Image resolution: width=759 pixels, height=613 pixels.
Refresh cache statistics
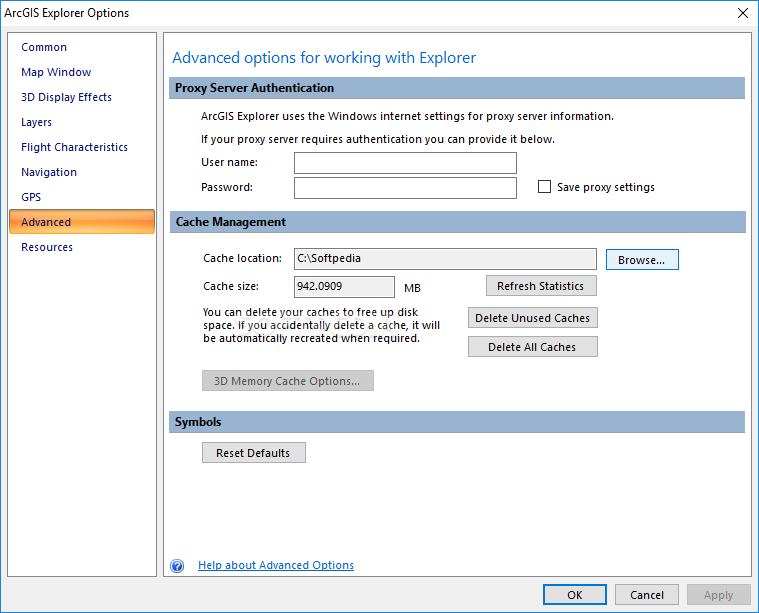pyautogui.click(x=541, y=286)
